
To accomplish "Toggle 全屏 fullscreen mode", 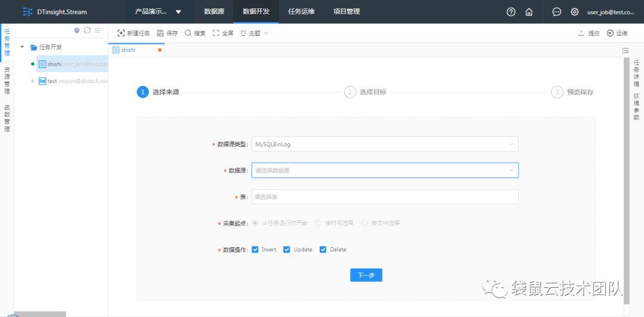I will [223, 33].
